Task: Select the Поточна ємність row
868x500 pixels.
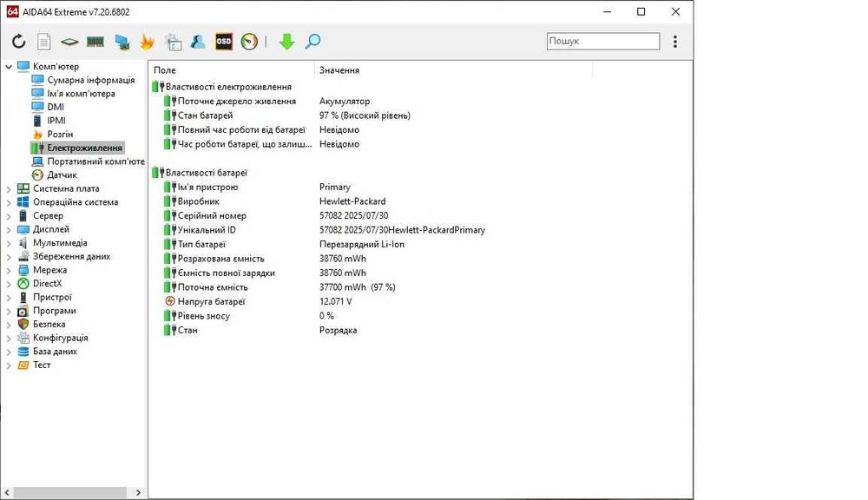Action: coord(213,287)
